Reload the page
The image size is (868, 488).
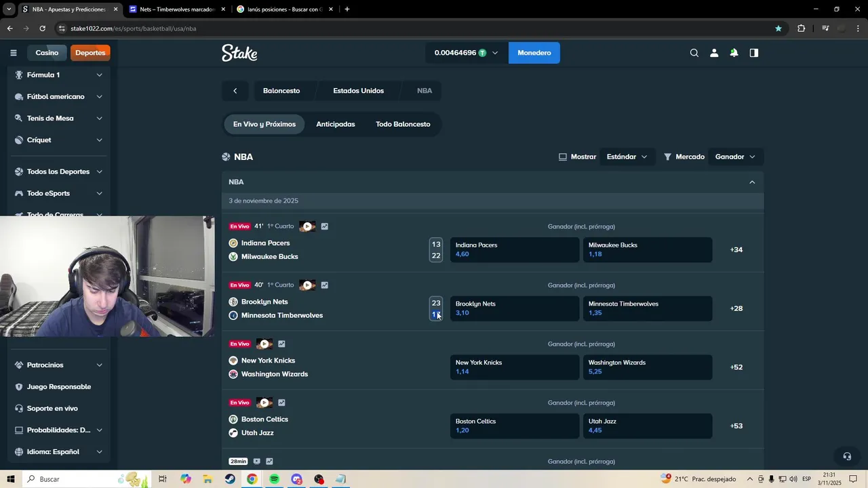pyautogui.click(x=42, y=28)
